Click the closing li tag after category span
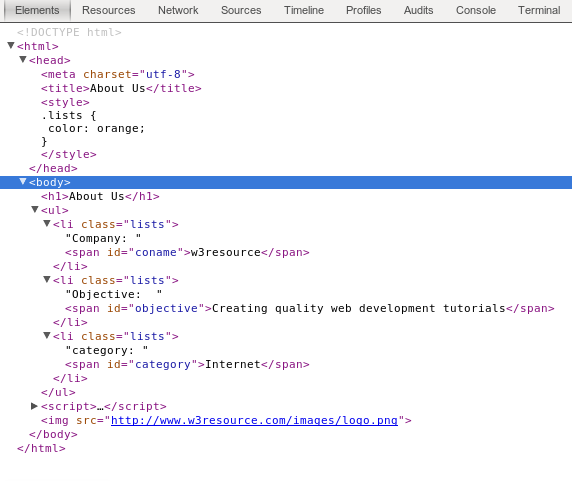This screenshot has height=481, width=572. [x=70, y=378]
